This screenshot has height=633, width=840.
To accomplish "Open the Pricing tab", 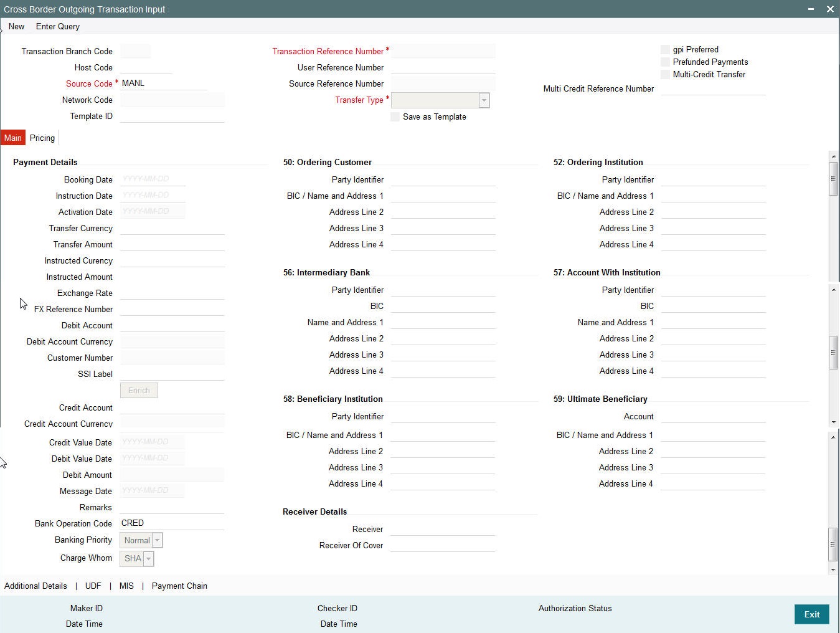I will click(x=42, y=138).
